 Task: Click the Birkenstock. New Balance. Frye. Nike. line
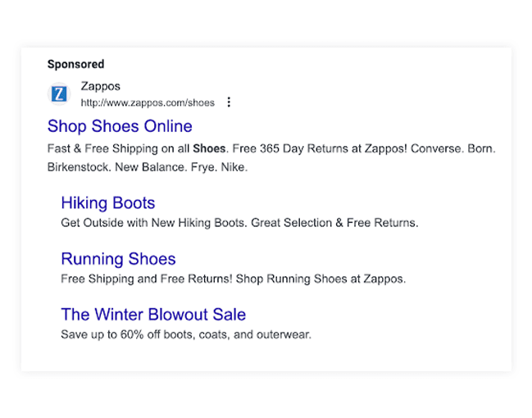(148, 167)
